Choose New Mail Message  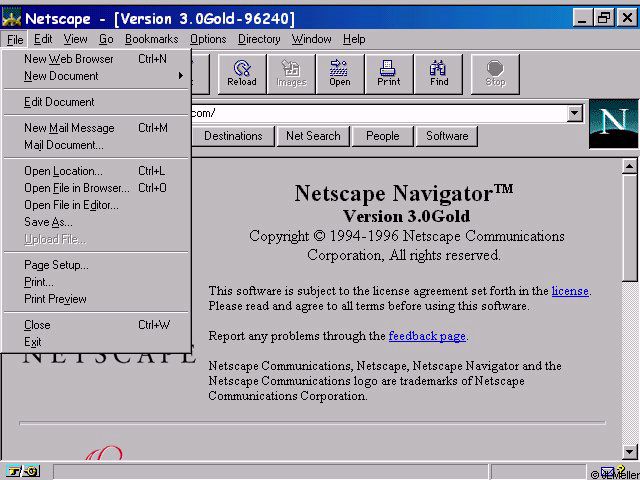(x=97, y=128)
